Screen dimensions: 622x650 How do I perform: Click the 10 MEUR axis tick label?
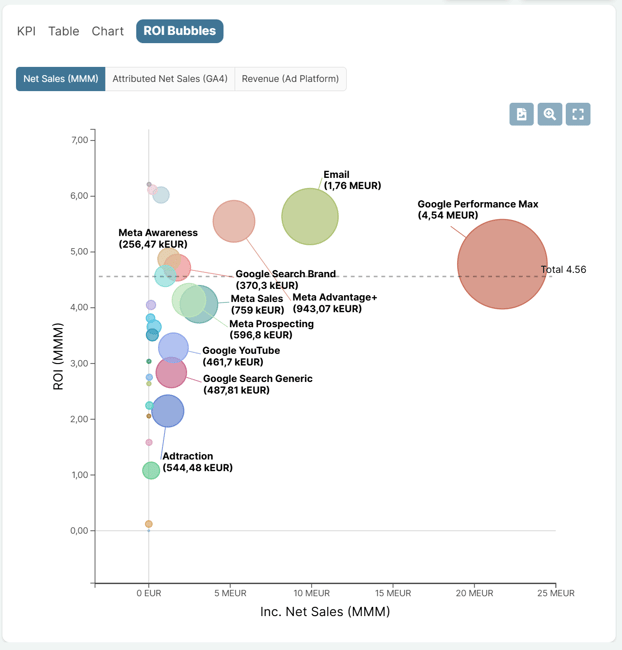coord(311,593)
